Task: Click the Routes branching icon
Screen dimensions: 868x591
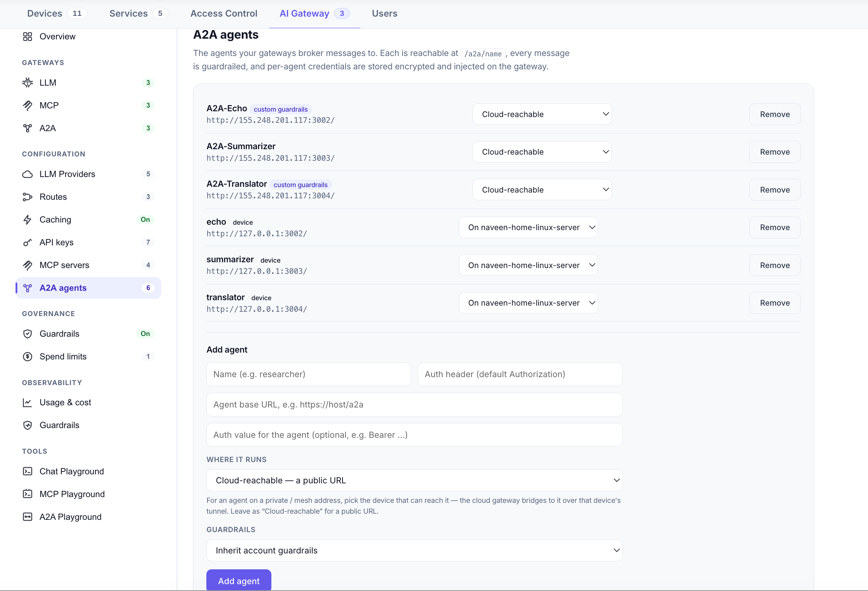Action: pyautogui.click(x=27, y=197)
